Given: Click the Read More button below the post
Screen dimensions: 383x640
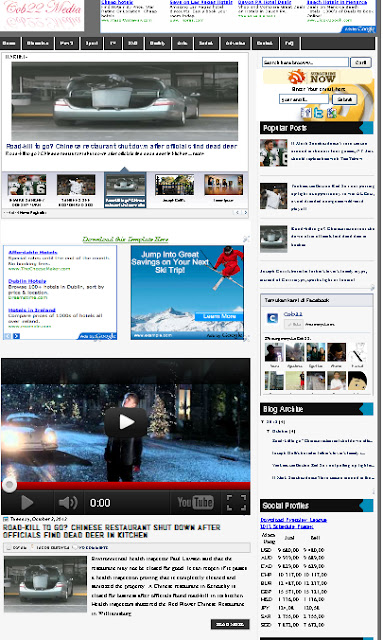Looking at the screenshot, I should [230, 624].
